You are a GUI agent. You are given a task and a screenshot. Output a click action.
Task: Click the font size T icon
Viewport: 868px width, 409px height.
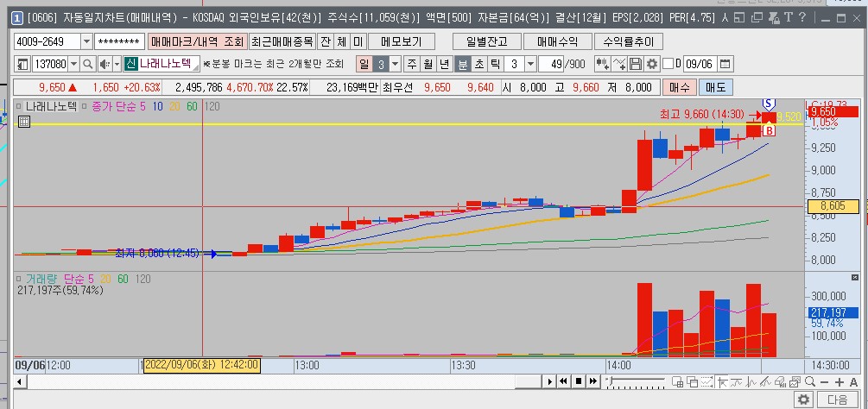(789, 17)
